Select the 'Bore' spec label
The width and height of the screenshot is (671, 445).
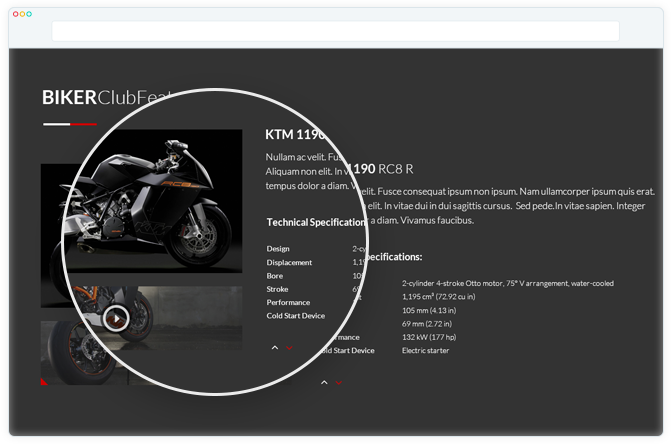(274, 276)
